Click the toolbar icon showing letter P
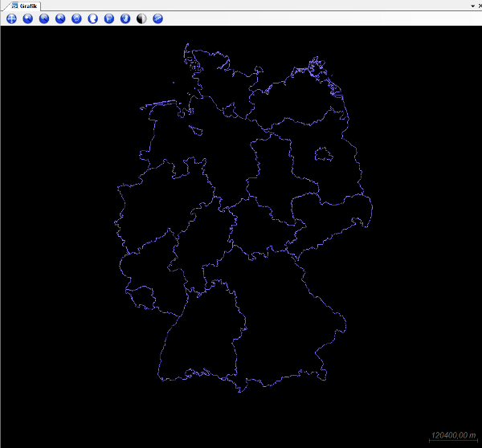 tap(109, 18)
